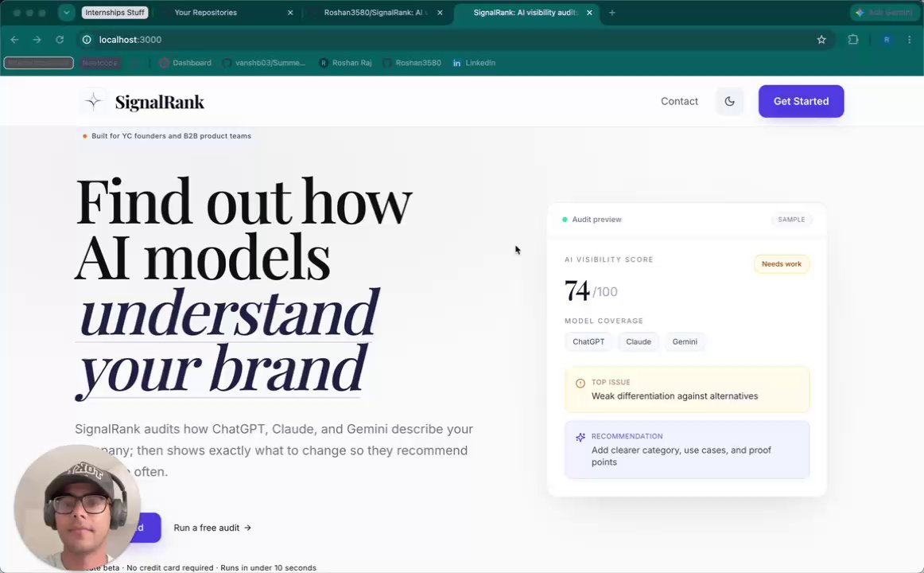This screenshot has height=573, width=924.
Task: Click the Recommendation sparkle icon
Action: pyautogui.click(x=580, y=438)
